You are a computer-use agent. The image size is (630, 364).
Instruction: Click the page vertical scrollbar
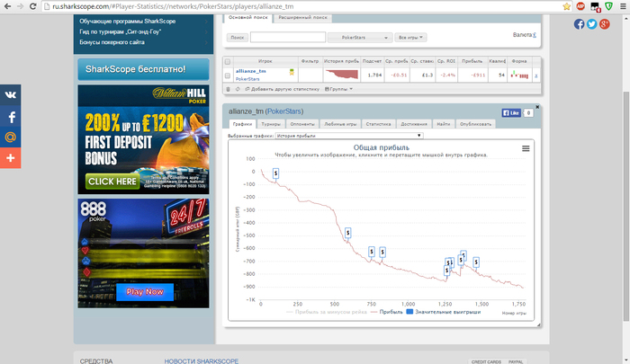coord(626,206)
